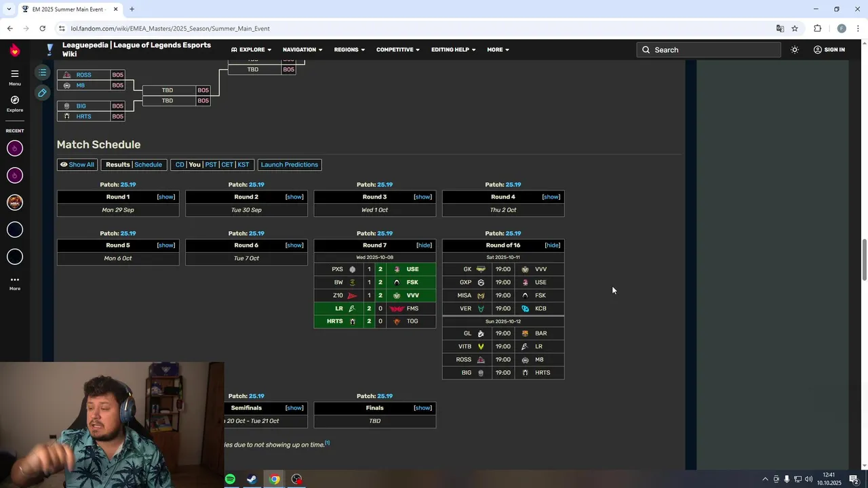Switch timezone to CD
This screenshot has width=868, height=488.
pyautogui.click(x=180, y=165)
